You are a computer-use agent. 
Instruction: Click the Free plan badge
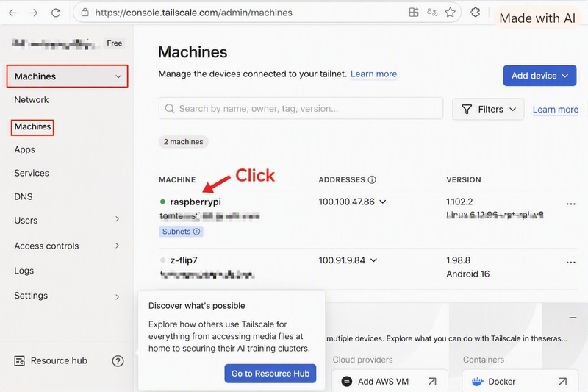click(115, 43)
